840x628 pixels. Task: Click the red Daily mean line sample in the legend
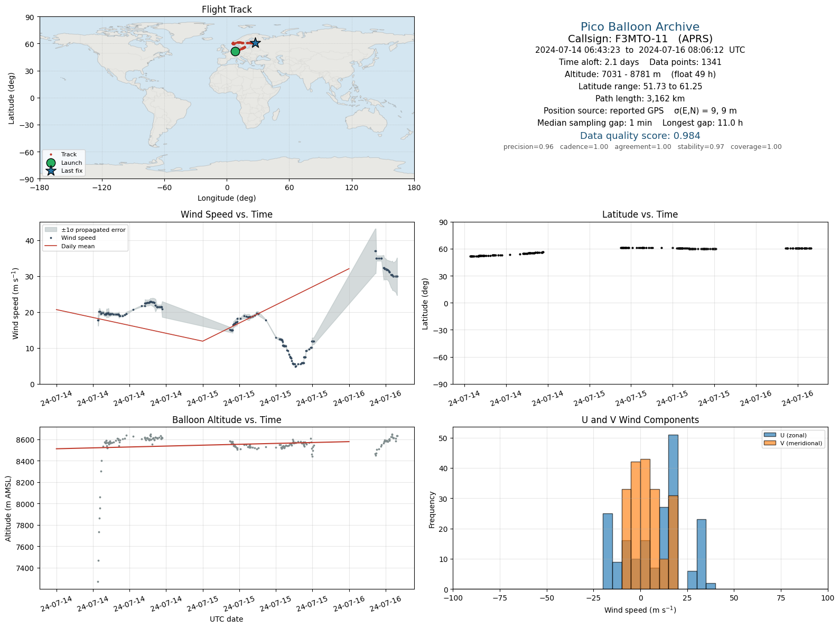51,246
